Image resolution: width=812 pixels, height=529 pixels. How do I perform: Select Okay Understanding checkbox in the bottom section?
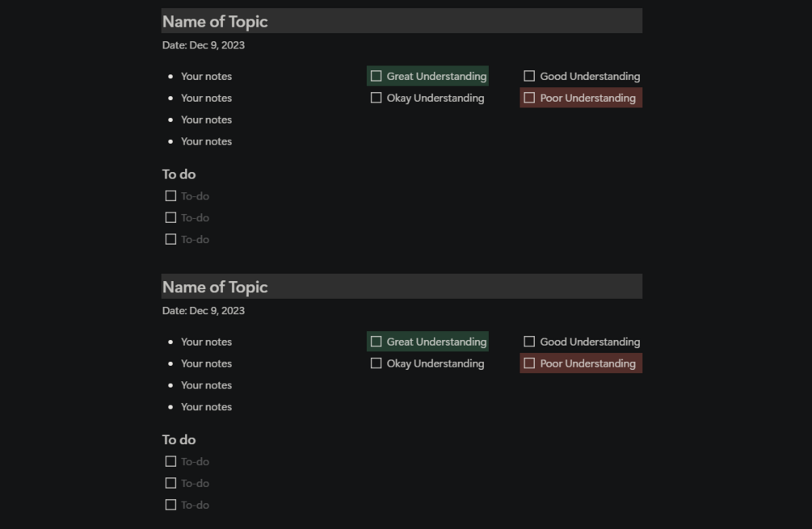pyautogui.click(x=376, y=363)
